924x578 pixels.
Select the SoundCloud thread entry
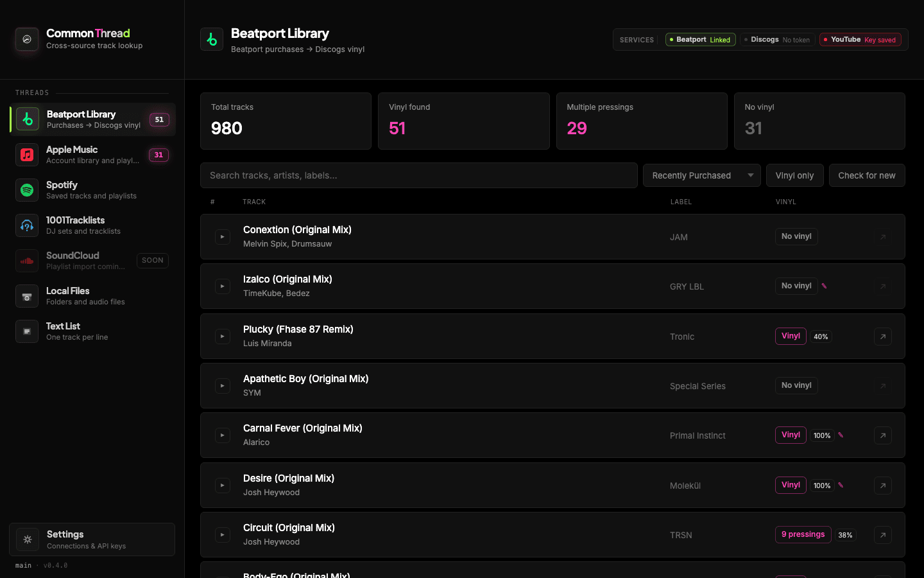point(92,261)
